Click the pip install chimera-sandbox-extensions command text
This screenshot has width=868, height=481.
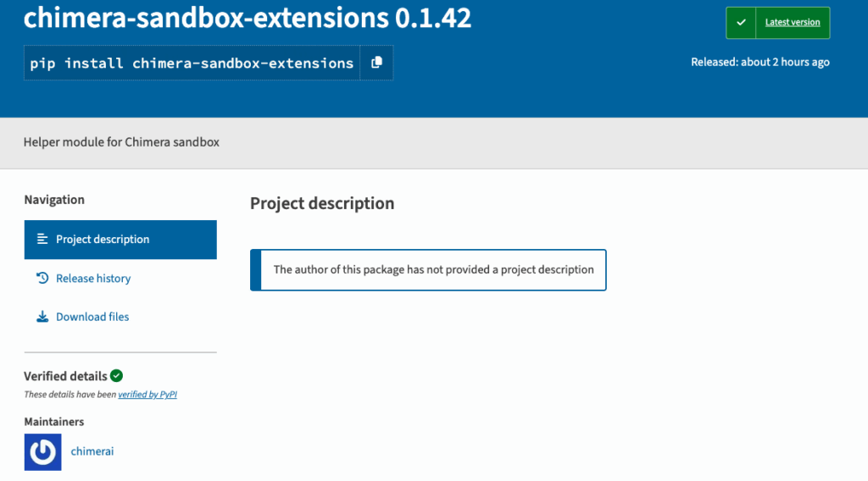pyautogui.click(x=192, y=63)
